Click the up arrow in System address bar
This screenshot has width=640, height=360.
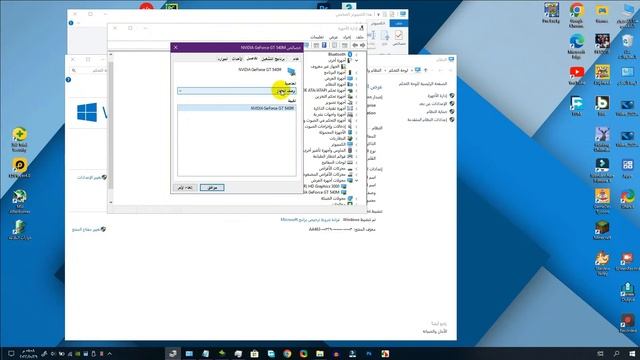pyautogui.click(x=425, y=70)
